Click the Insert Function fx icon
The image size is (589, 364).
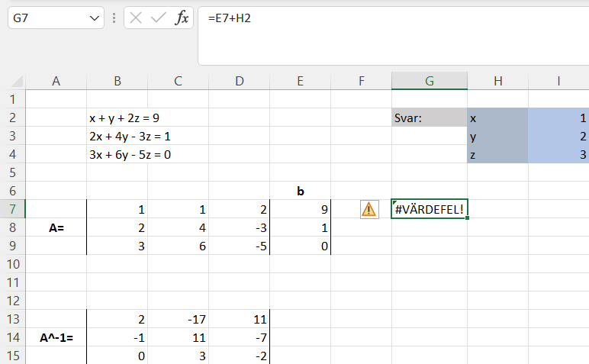click(181, 18)
